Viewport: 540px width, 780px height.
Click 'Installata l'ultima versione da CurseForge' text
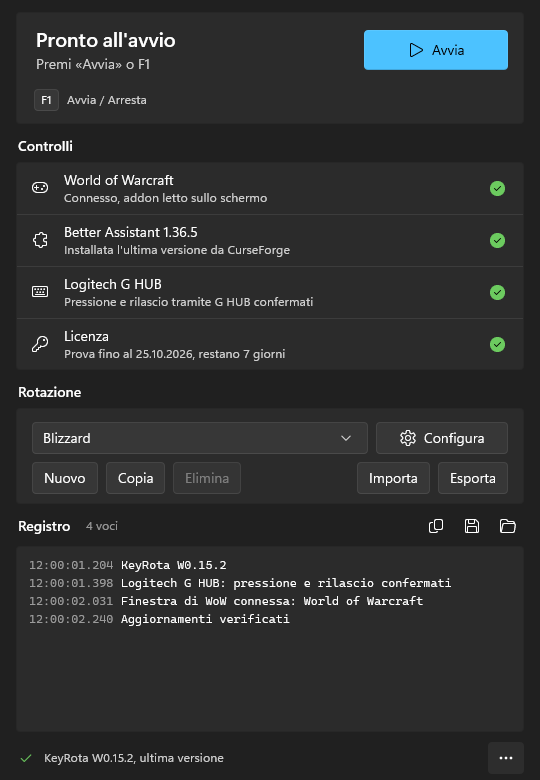(x=177, y=250)
